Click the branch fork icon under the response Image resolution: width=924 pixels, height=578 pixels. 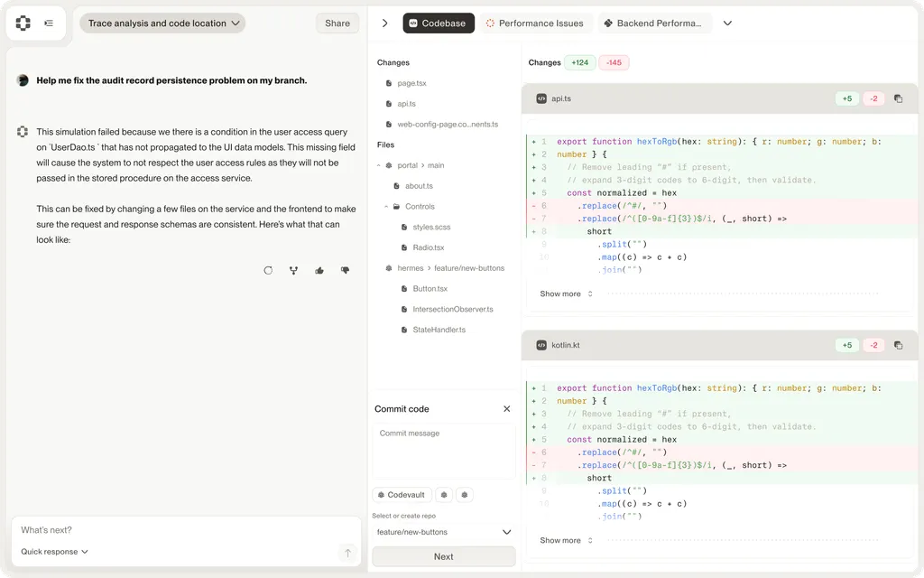tap(293, 270)
